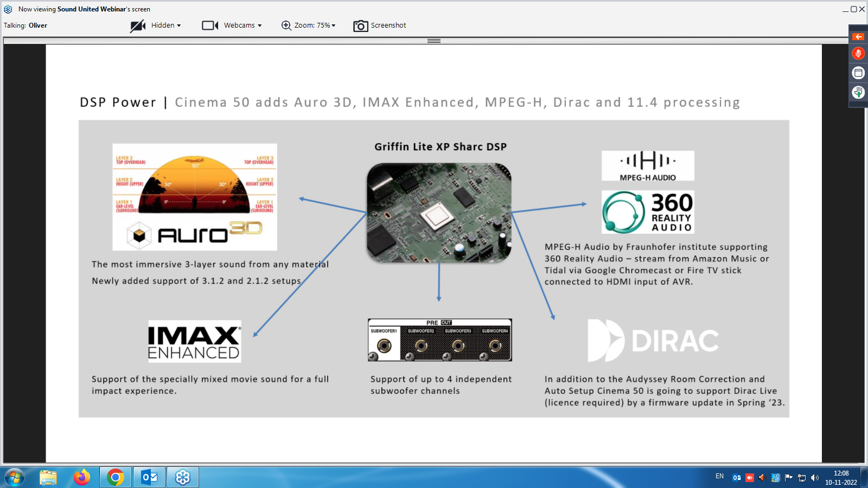Click the four subwoofer pre-out panel image

[440, 340]
